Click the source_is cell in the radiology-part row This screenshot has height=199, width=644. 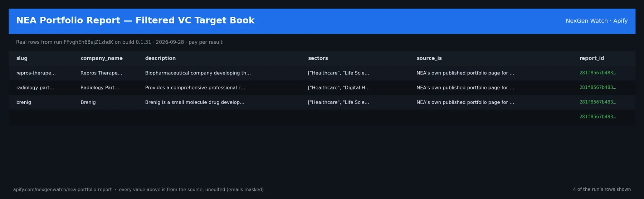(465, 88)
